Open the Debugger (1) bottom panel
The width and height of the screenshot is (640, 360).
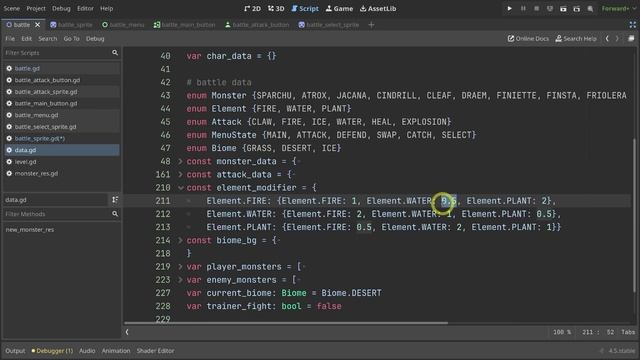tap(52, 351)
